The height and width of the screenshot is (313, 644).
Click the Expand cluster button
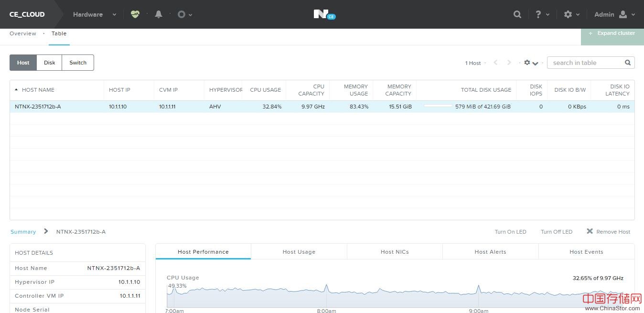tap(612, 33)
